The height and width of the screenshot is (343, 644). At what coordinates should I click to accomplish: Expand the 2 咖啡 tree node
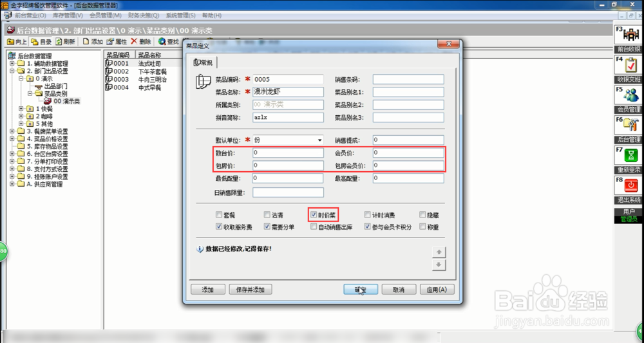[21, 116]
